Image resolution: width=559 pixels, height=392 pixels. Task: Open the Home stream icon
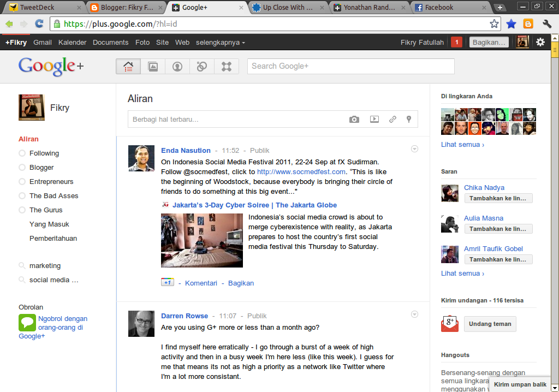pyautogui.click(x=128, y=67)
